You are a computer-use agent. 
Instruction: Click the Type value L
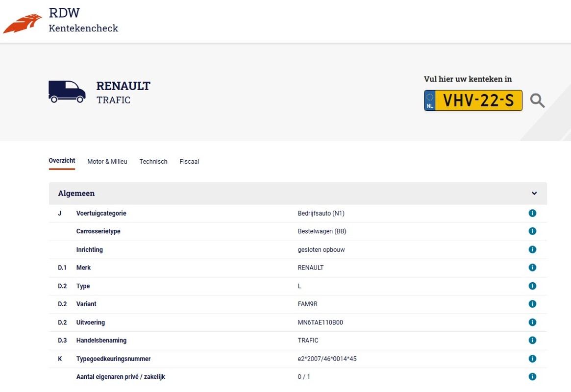299,286
